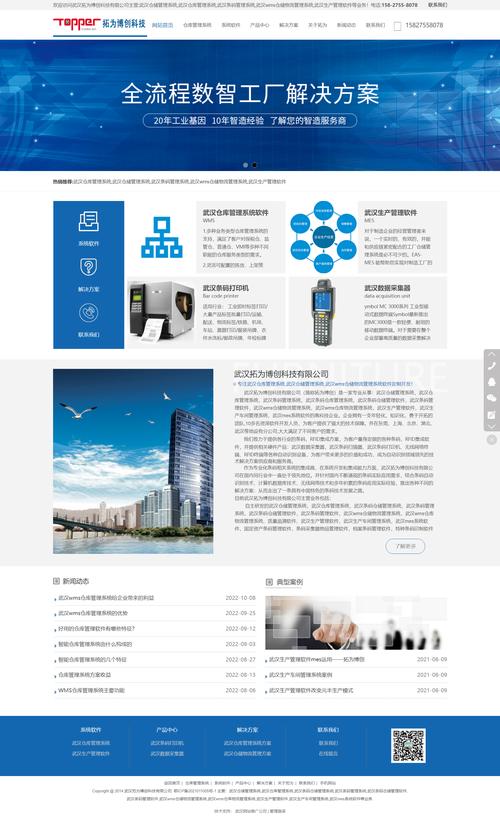Select the first banner carousel dot
This screenshot has width=500, height=816.
[246, 165]
